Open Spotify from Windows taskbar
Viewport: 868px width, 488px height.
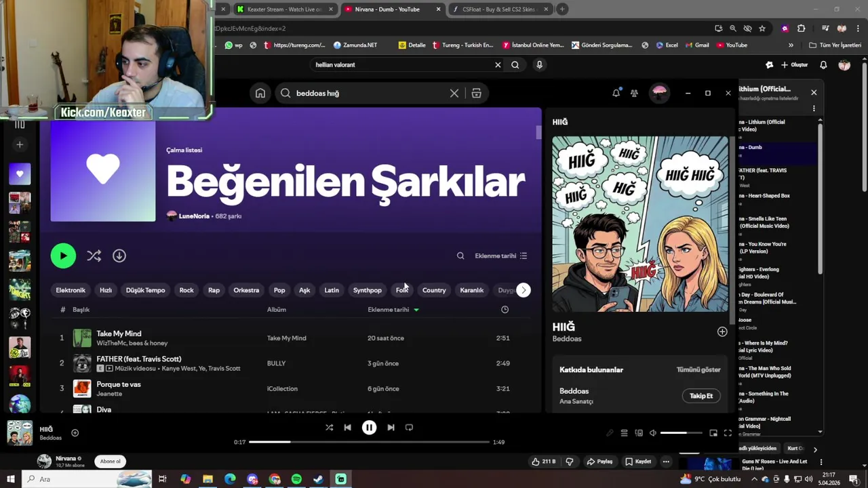tap(296, 479)
